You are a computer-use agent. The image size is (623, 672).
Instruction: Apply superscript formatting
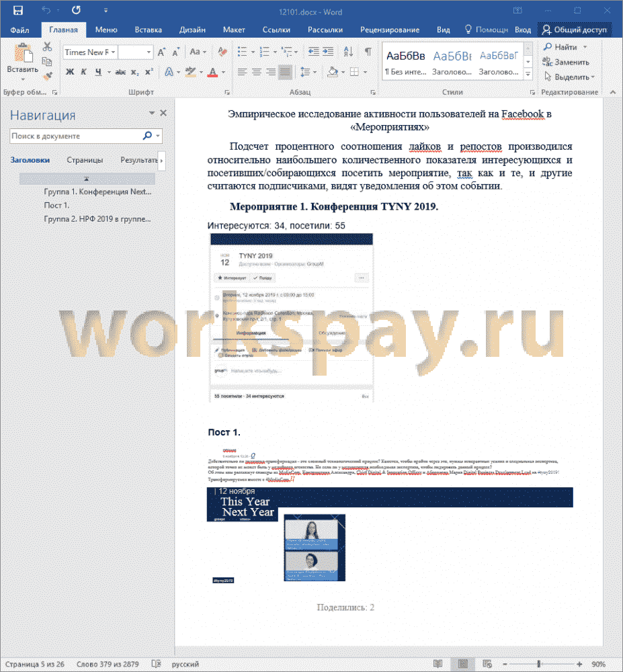[149, 72]
